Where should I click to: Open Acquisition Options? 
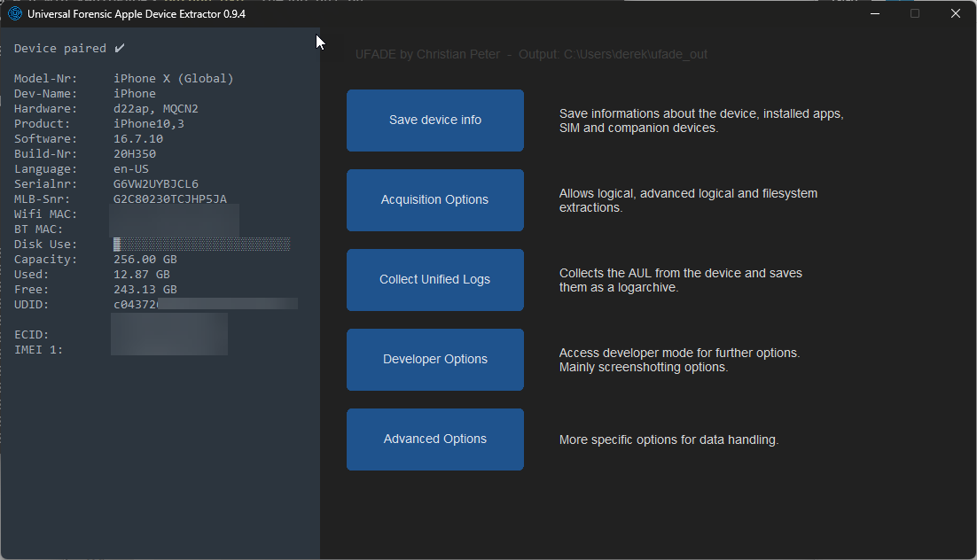coord(434,200)
